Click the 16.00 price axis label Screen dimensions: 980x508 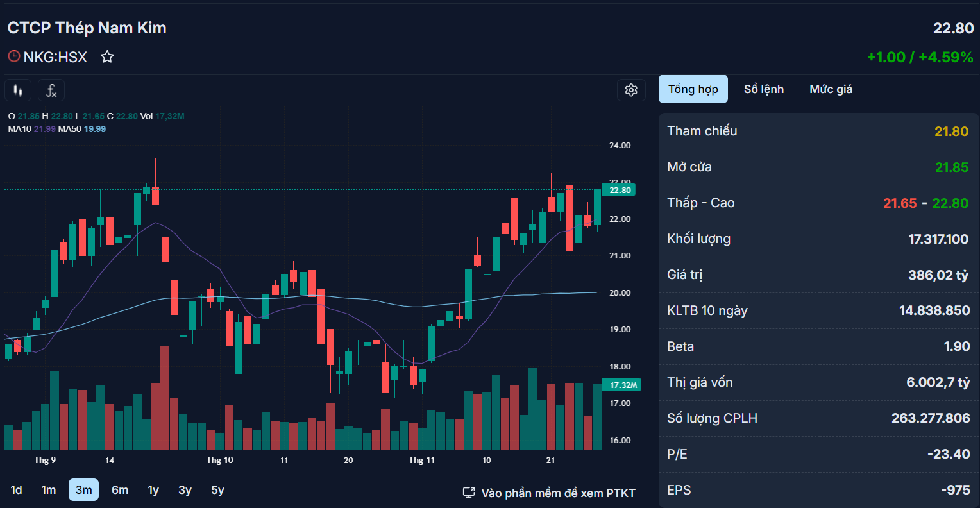[620, 441]
